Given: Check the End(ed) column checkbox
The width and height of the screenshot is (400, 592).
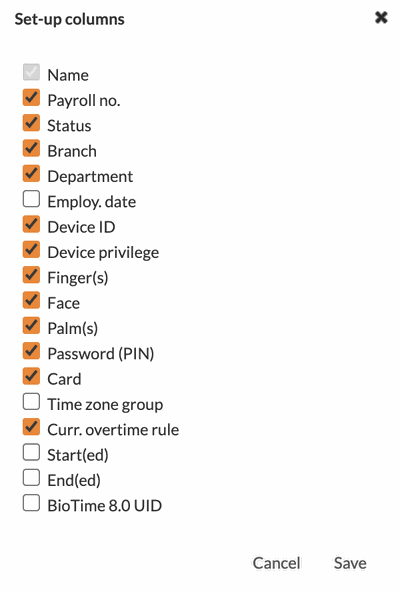Looking at the screenshot, I should coord(31,477).
